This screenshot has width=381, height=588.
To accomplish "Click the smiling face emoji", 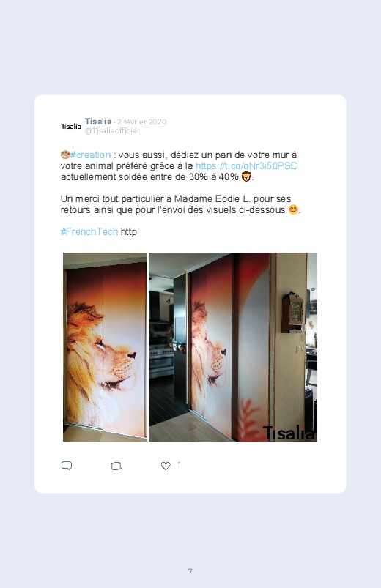I will 293,209.
